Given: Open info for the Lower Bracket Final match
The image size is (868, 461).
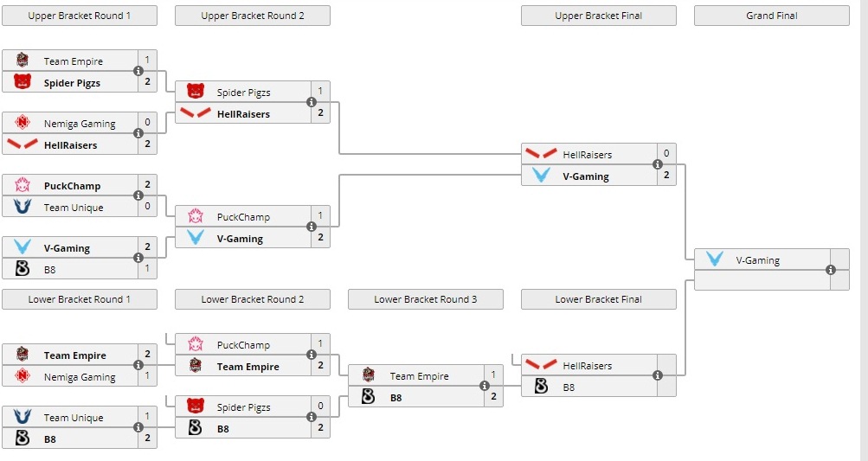Looking at the screenshot, I should 658,376.
